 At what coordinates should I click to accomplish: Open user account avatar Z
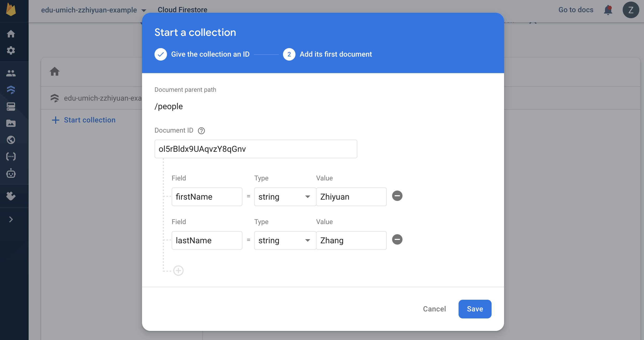631,10
